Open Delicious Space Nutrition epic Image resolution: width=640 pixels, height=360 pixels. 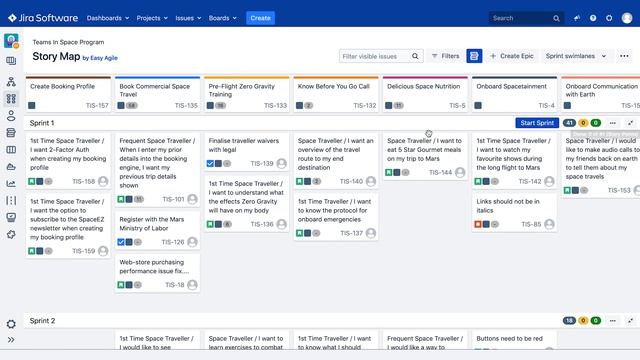(425, 94)
